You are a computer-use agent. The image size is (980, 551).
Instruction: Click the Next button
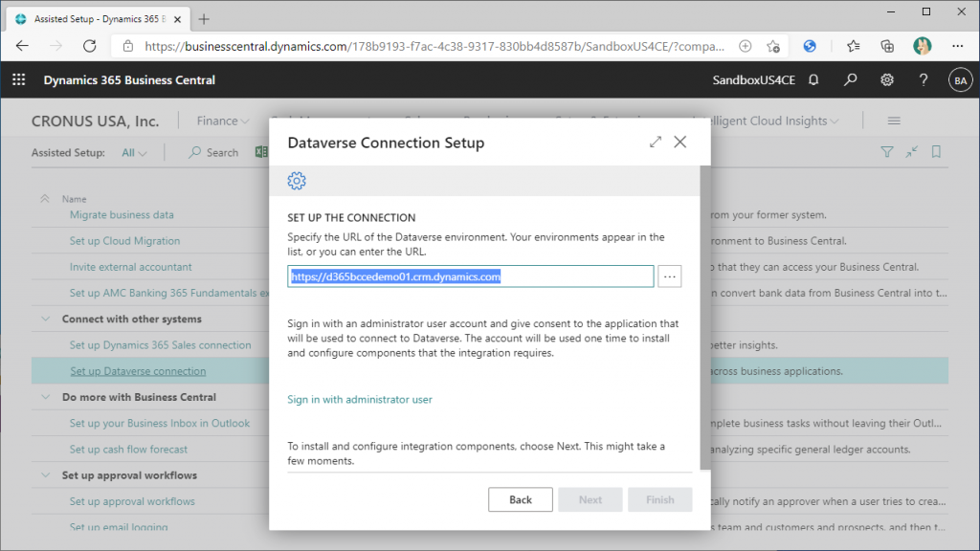[x=590, y=499]
